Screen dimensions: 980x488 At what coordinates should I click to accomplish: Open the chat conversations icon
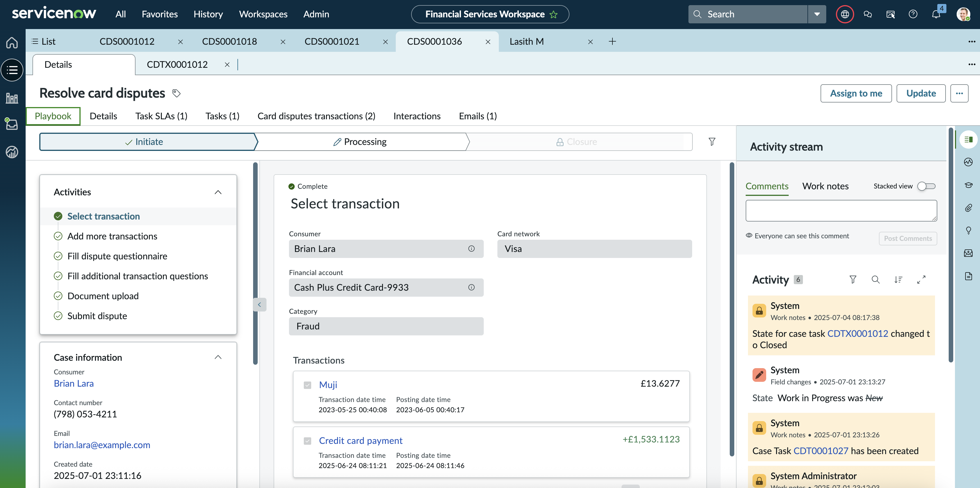pyautogui.click(x=867, y=14)
